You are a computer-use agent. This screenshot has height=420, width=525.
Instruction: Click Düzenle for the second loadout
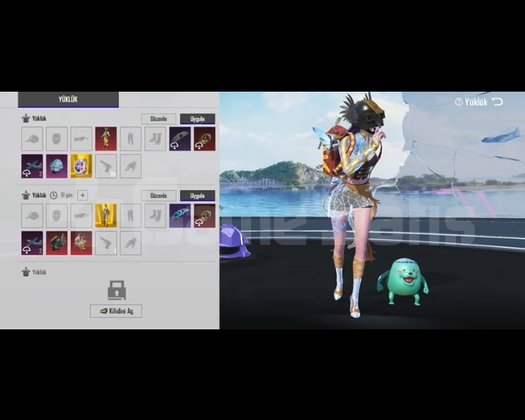point(158,196)
